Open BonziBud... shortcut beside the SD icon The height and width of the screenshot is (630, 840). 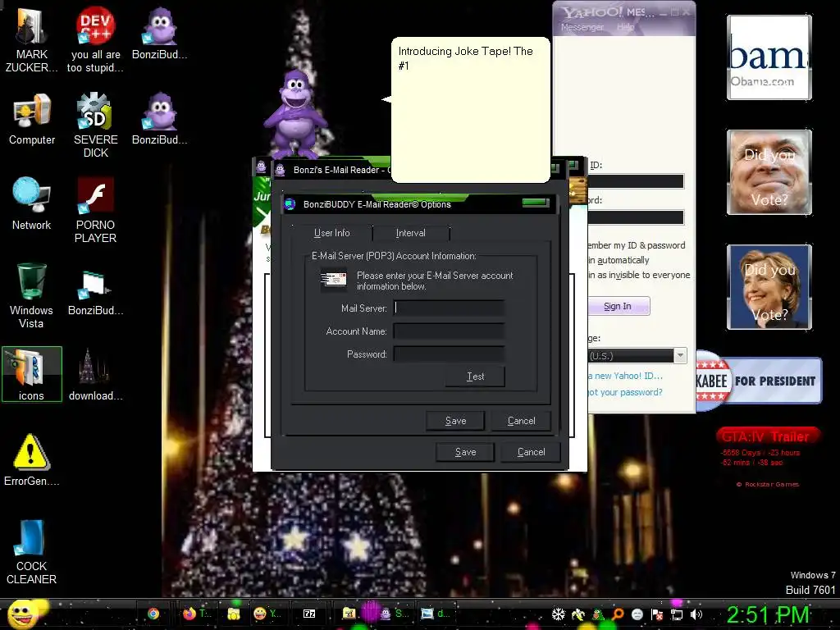(159, 118)
